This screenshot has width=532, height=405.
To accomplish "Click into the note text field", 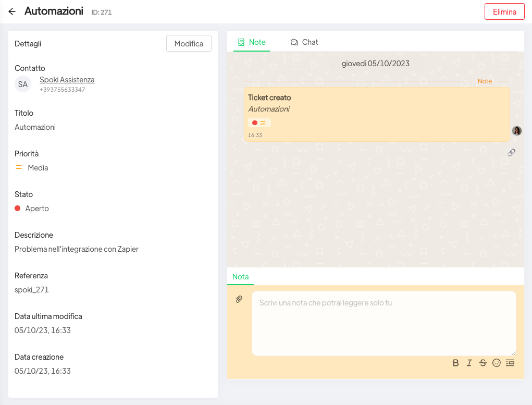I will (383, 323).
